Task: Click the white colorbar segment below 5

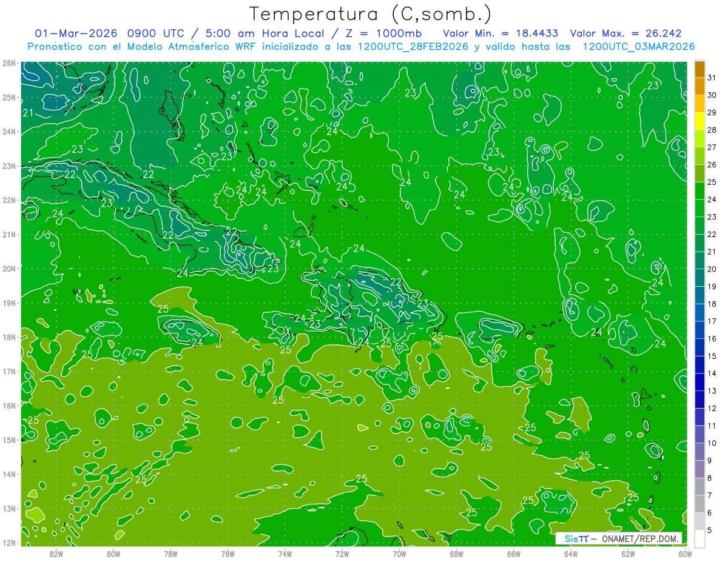Action: [x=699, y=538]
